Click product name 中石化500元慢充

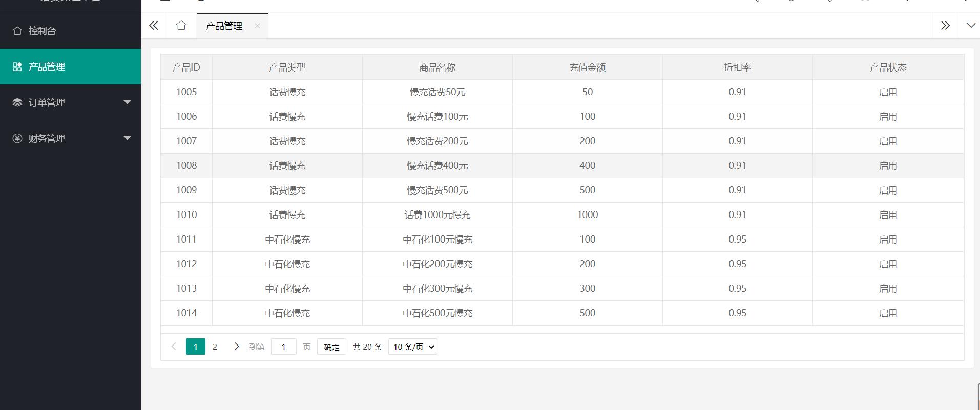click(437, 313)
